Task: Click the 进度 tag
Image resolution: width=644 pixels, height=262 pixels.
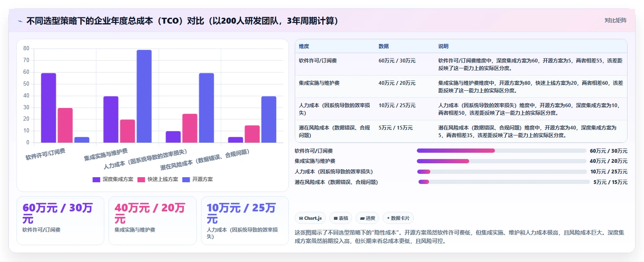Action: coord(367,218)
